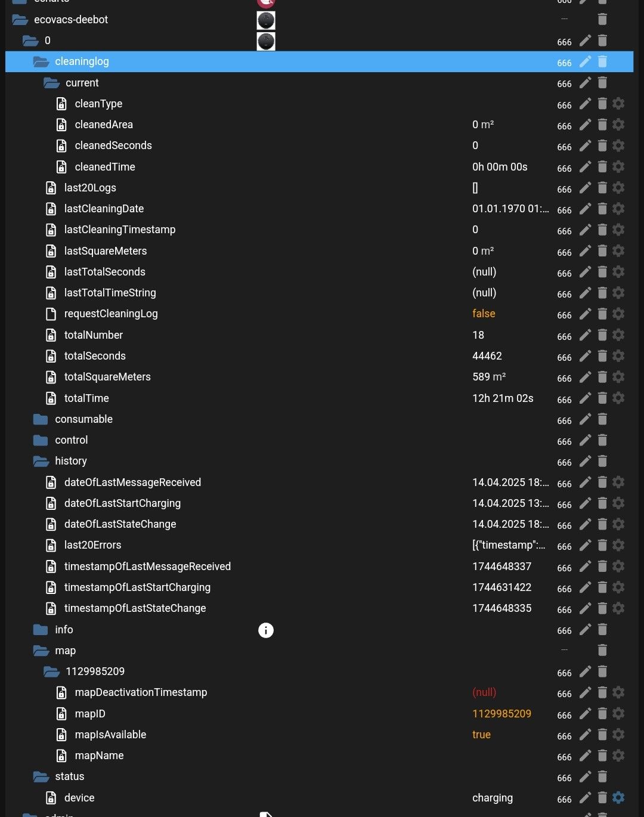Expand the consumable folder
Image resolution: width=644 pixels, height=817 pixels.
41,419
